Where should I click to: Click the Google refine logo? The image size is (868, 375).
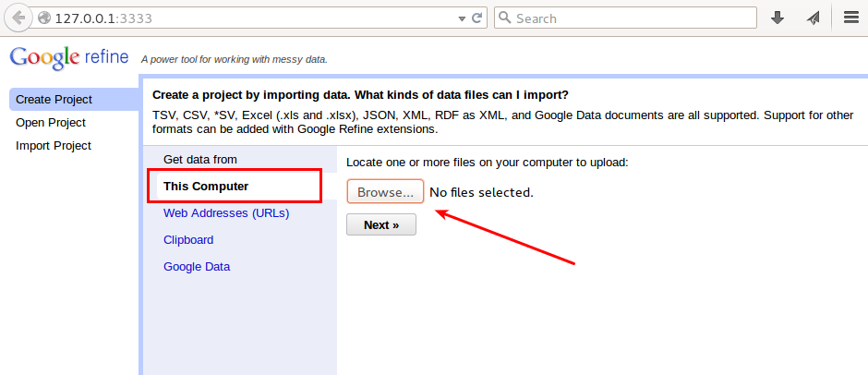pyautogui.click(x=69, y=57)
